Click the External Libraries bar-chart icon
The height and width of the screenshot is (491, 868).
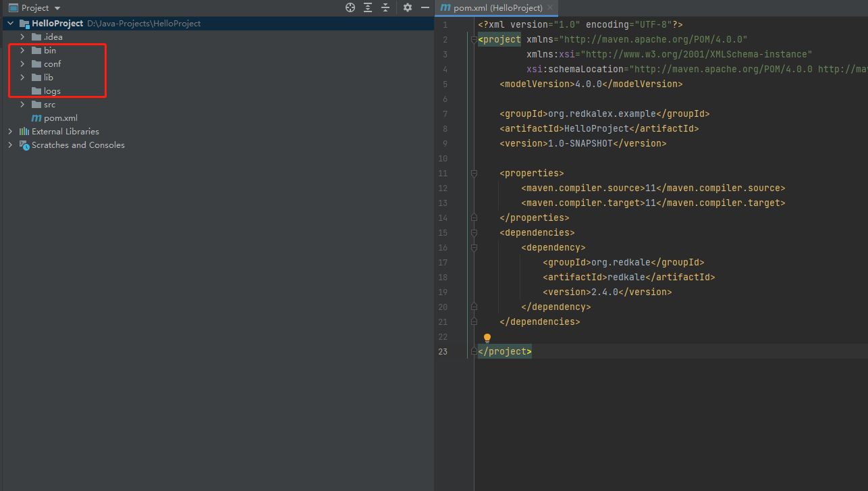click(x=24, y=132)
